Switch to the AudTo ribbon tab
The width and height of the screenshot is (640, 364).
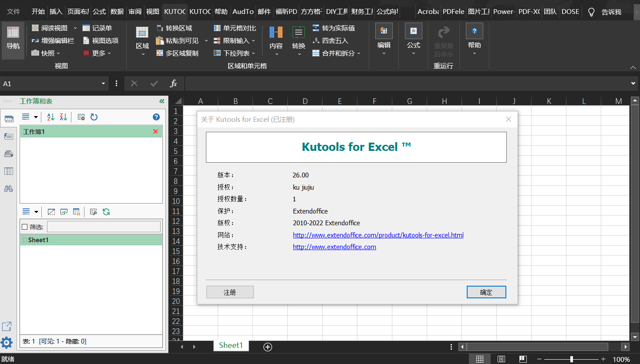tap(243, 11)
